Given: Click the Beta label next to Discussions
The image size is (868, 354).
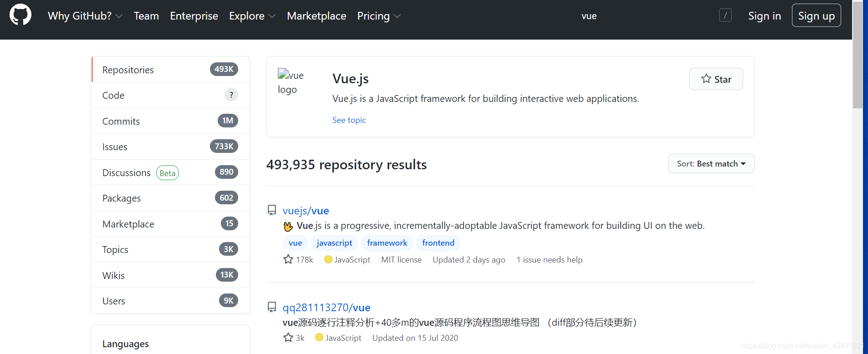Looking at the screenshot, I should point(168,173).
